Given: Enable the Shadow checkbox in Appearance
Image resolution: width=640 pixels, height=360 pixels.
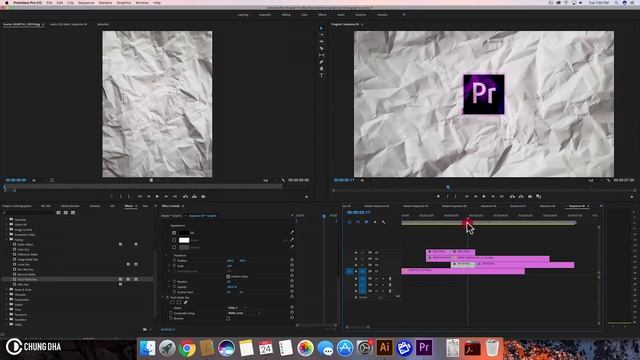Looking at the screenshot, I should coord(174,247).
